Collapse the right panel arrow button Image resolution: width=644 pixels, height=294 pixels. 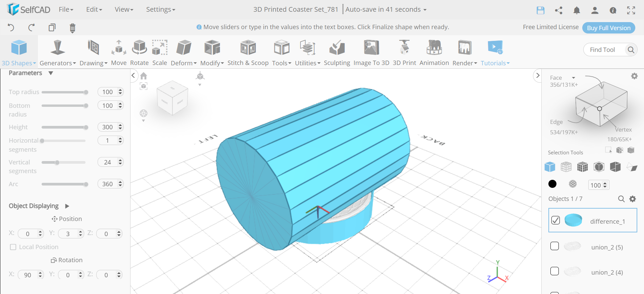[x=537, y=76]
